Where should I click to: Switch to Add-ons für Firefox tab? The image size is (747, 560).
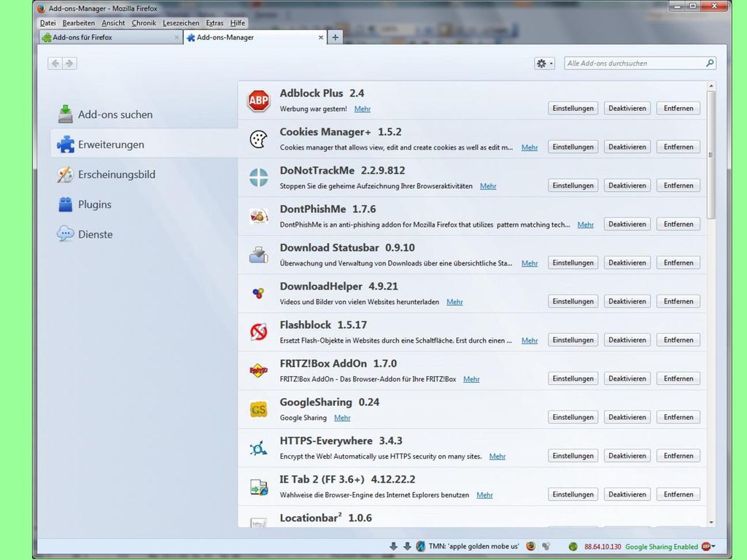coord(111,37)
